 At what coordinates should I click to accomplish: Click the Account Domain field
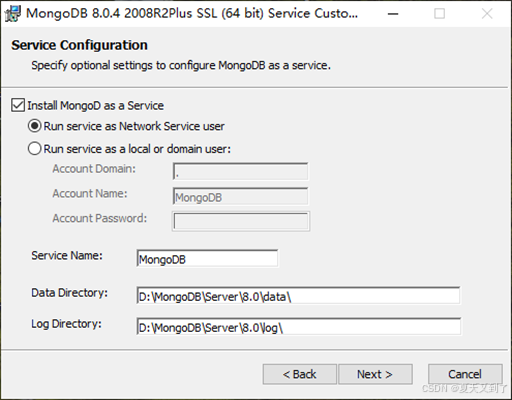[240, 171]
